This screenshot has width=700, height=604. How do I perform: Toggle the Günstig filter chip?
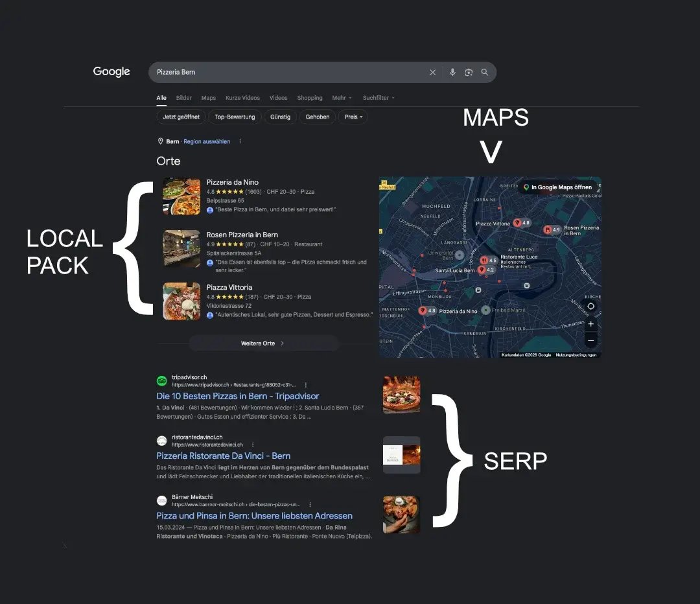tap(281, 117)
